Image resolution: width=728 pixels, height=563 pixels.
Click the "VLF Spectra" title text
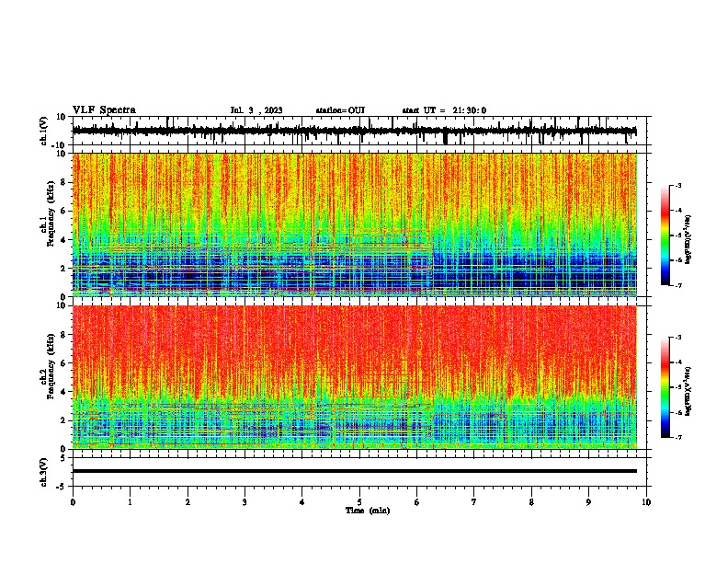tap(104, 110)
